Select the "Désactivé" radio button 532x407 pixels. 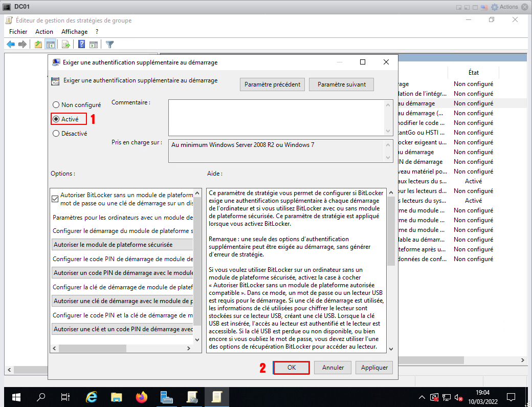click(56, 134)
